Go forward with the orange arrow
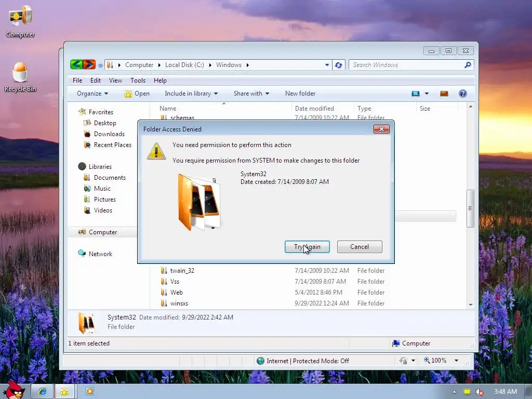This screenshot has height=399, width=532. [x=89, y=64]
